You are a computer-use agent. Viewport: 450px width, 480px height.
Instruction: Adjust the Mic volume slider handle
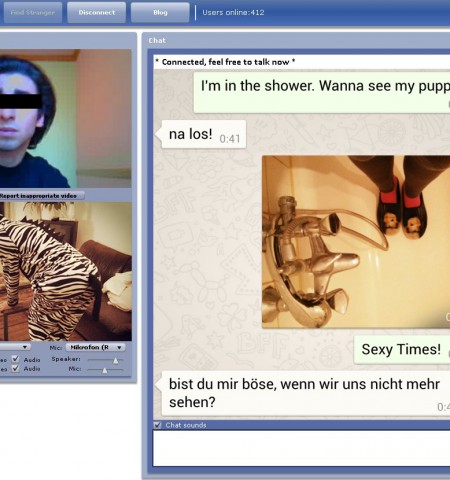[105, 370]
